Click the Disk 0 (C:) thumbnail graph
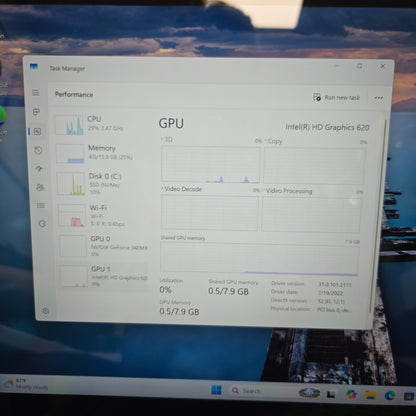 [70, 183]
